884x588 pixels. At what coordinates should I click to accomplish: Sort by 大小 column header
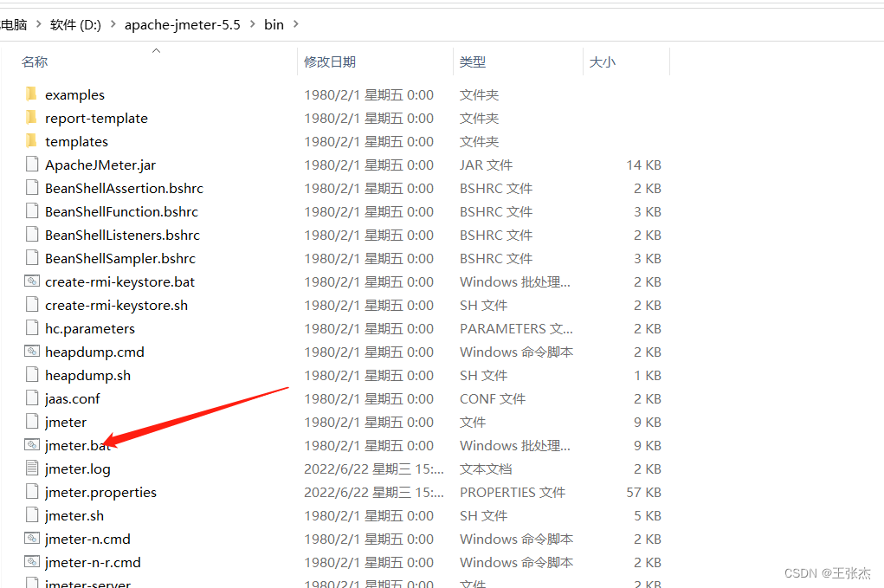click(602, 61)
